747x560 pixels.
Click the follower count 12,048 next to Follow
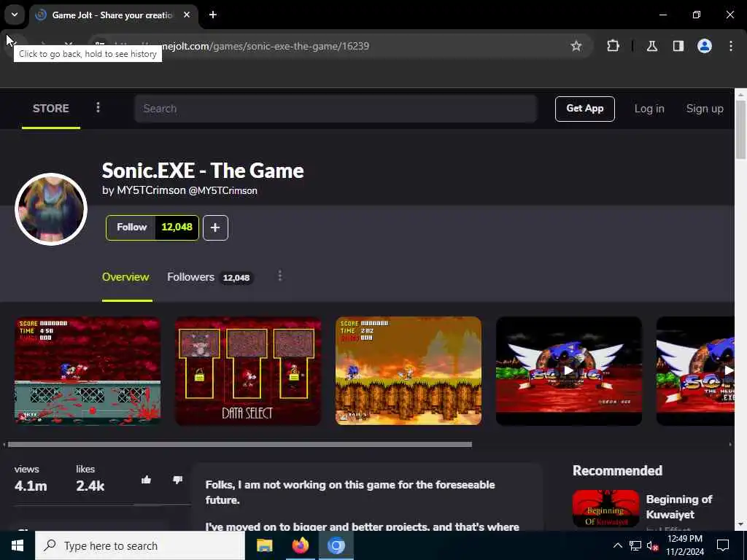coord(177,227)
